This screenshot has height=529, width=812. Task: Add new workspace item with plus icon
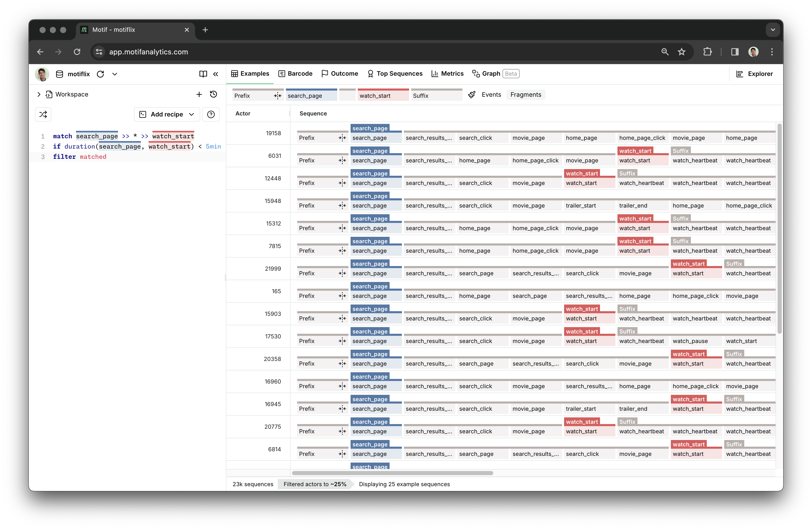pyautogui.click(x=199, y=94)
